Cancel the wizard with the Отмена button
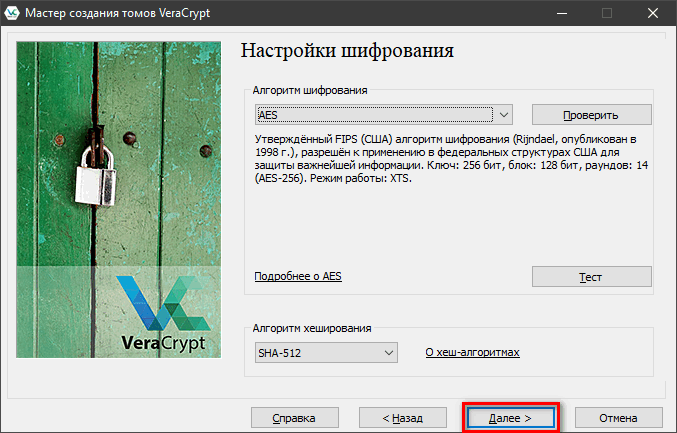Screen dimensions: 677x433 618,416
